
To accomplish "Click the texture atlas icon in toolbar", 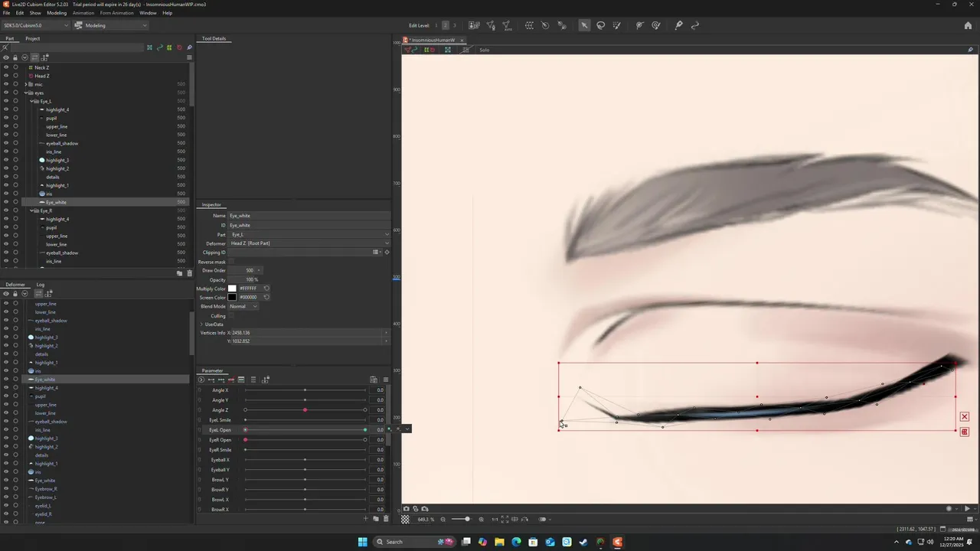I will (x=474, y=25).
